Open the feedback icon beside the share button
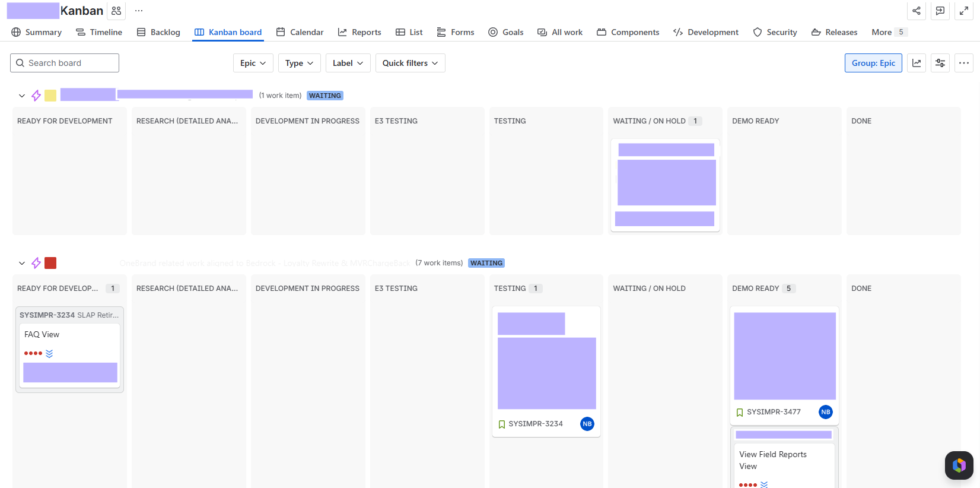The width and height of the screenshot is (980, 488). tap(940, 11)
